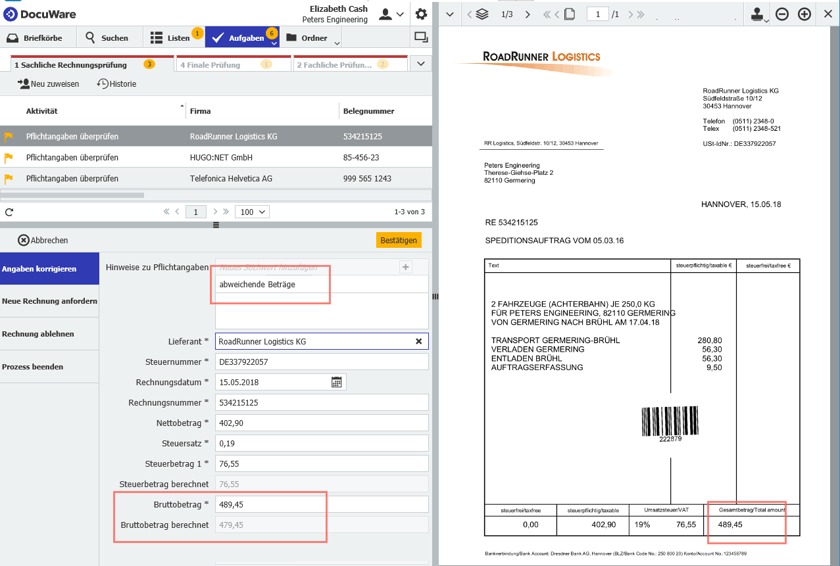Switch to Sachliche Rechnungsprüfung tab
Viewport: 840px width, 566px height.
coord(92,65)
